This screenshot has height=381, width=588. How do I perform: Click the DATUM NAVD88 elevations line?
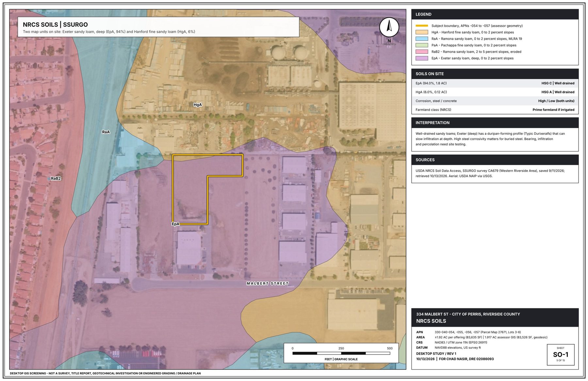[x=448, y=348]
